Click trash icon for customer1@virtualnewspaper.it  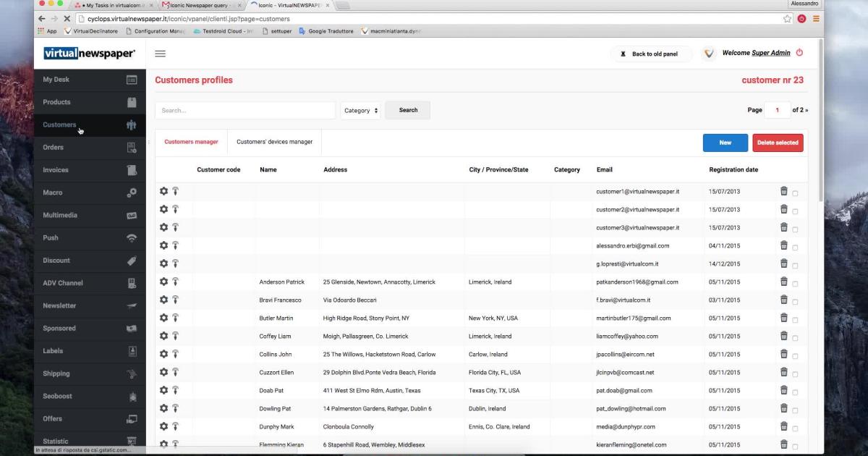pyautogui.click(x=783, y=191)
